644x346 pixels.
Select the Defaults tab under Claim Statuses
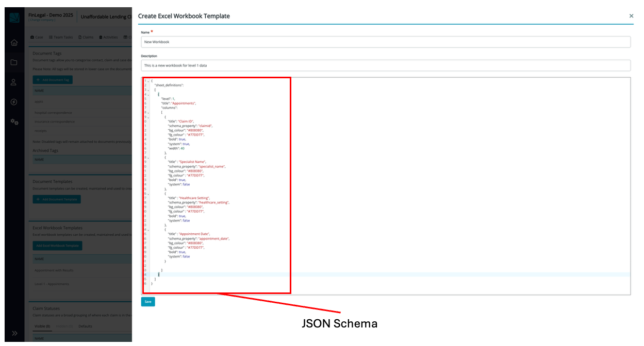click(85, 326)
